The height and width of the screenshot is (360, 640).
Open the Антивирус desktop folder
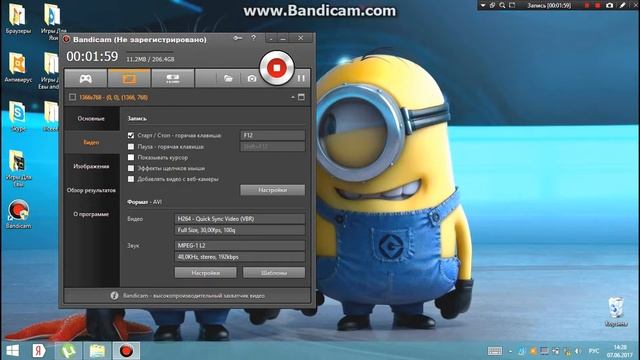click(x=18, y=68)
